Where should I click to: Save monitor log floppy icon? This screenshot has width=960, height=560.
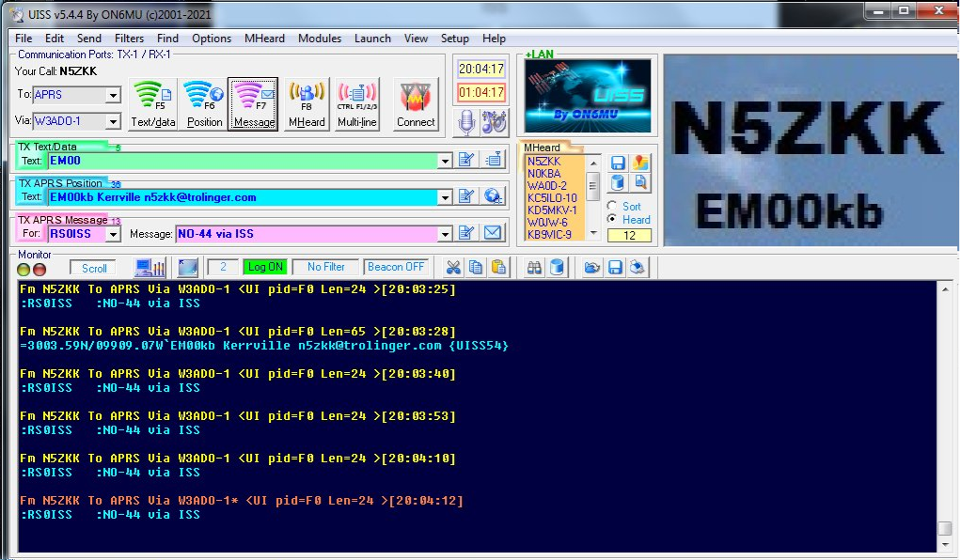click(615, 268)
